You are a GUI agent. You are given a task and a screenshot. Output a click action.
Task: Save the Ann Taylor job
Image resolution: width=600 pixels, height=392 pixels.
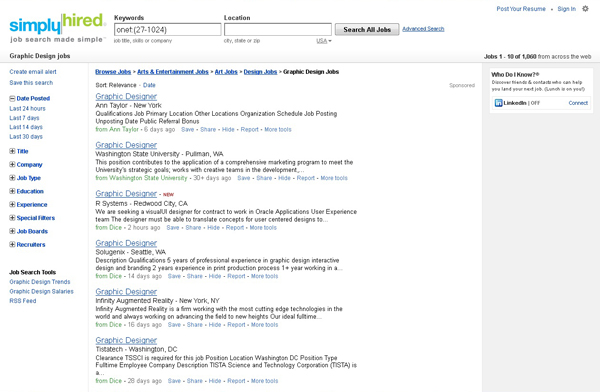tap(188, 129)
